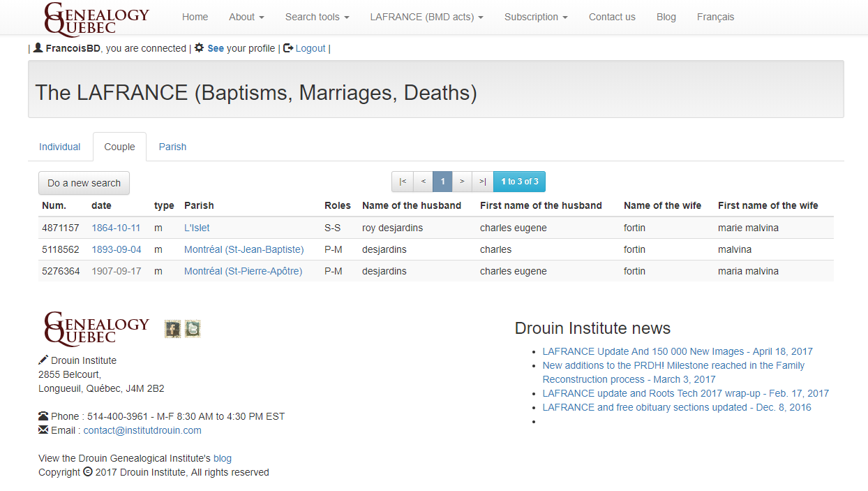868x491 pixels.
Task: Open the Roots Tech 2017 wrap-up article
Action: tap(686, 393)
